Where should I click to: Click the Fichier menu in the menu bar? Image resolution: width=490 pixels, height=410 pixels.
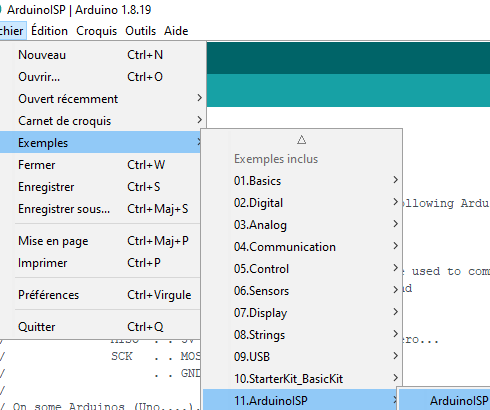tap(12, 31)
